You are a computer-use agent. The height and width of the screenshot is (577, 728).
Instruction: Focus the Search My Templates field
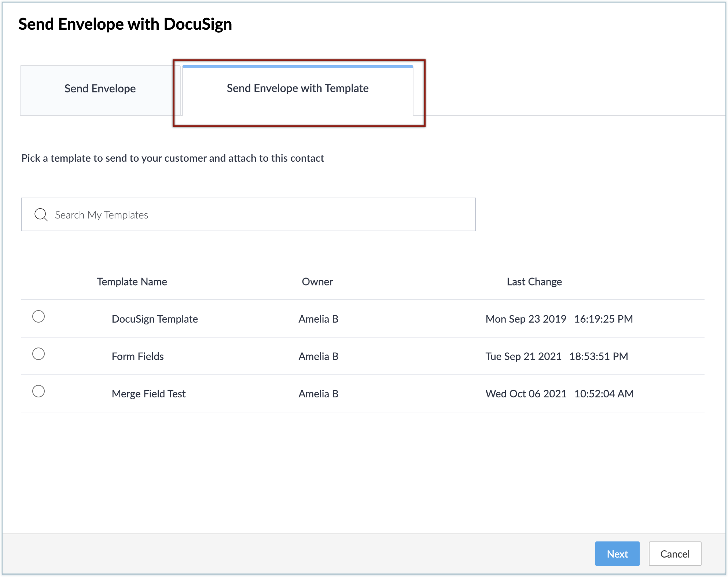pyautogui.click(x=257, y=215)
